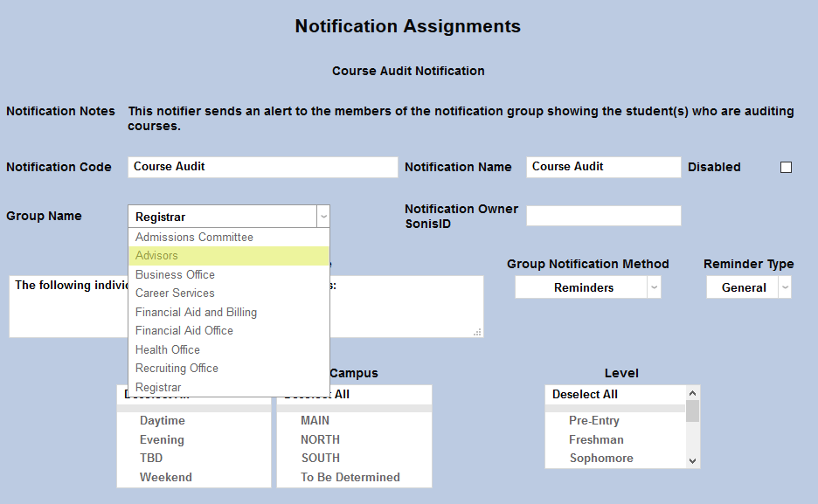This screenshot has height=504, width=818.
Task: Enable the Disabled checkbox
Action: tap(785, 167)
